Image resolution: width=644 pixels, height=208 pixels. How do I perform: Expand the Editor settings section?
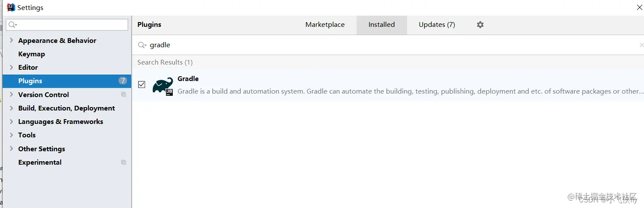12,67
